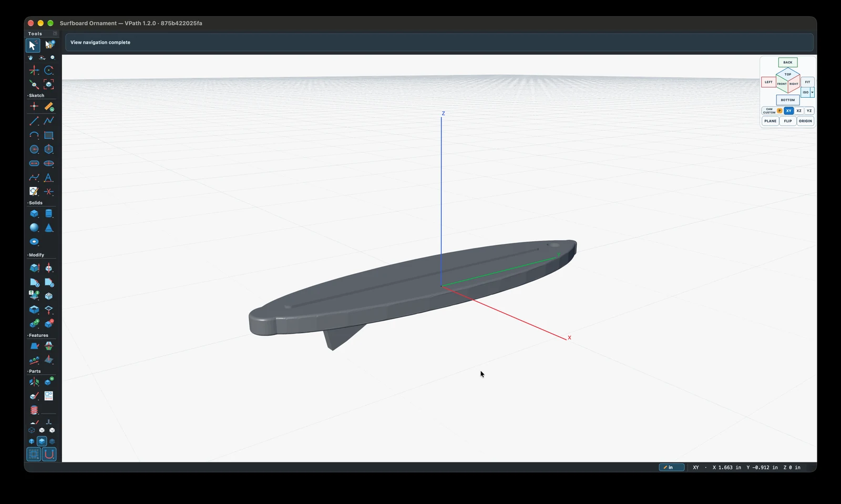
Task: Create a Cylinder solid
Action: pyautogui.click(x=49, y=213)
